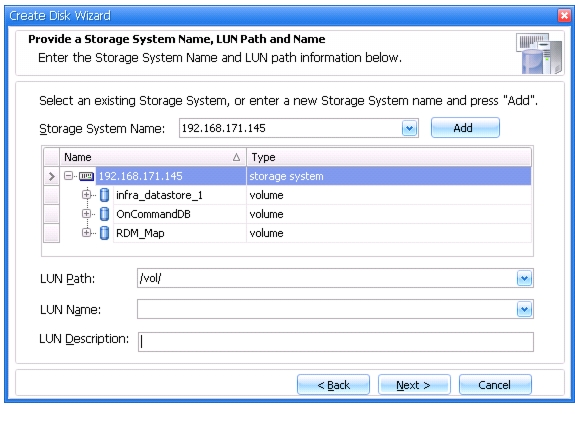
Task: Click the Name column sort triangle
Action: point(237,157)
